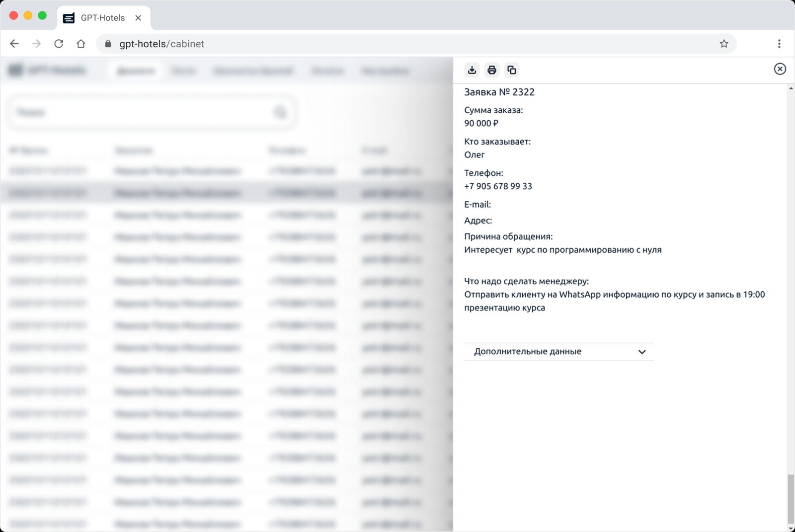Open the browser three-dot menu
Viewport: 795px width, 532px height.
[779, 44]
